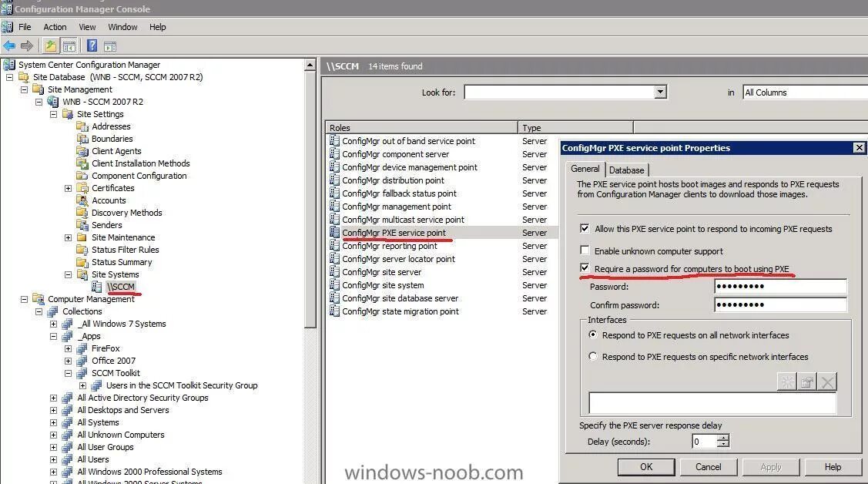Screen dimensions: 868x484
Task: Increase the Delay seconds spinner
Action: point(723,438)
